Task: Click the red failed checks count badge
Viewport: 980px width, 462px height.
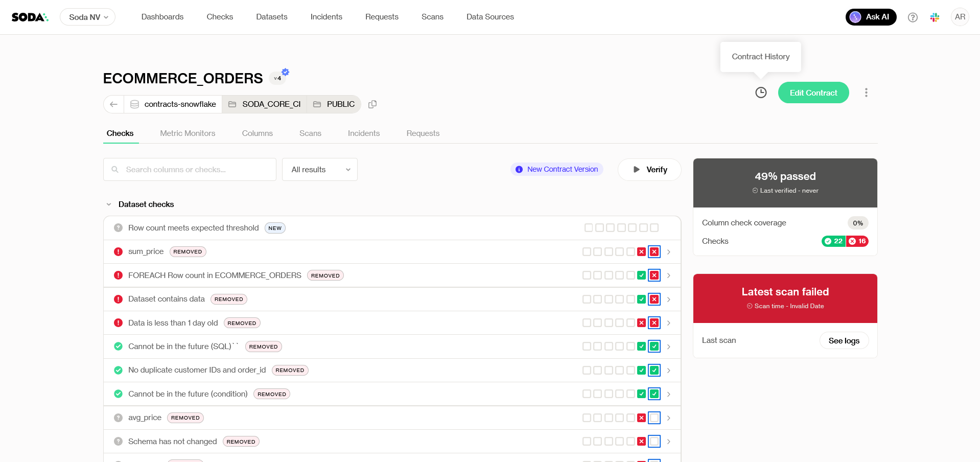Action: 857,241
